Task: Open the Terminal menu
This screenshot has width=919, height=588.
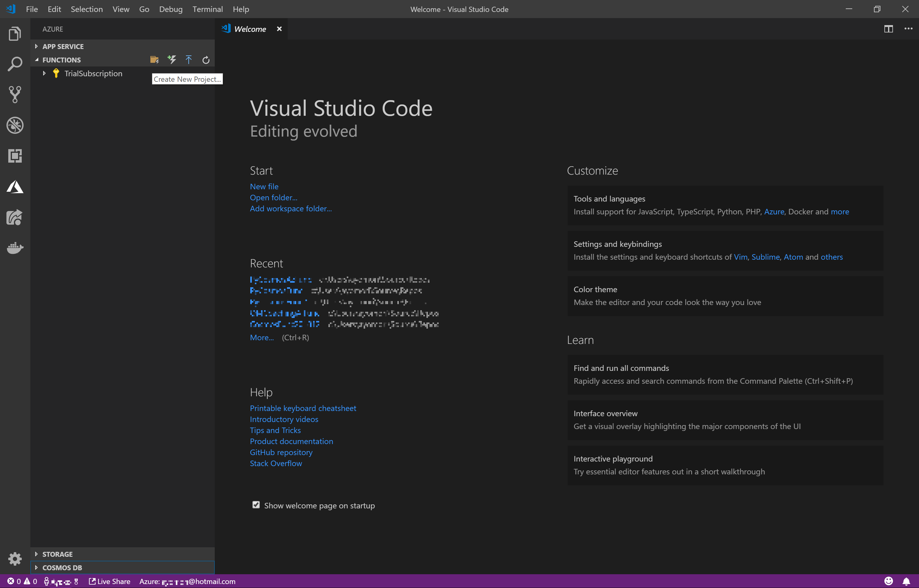Action: pyautogui.click(x=207, y=9)
